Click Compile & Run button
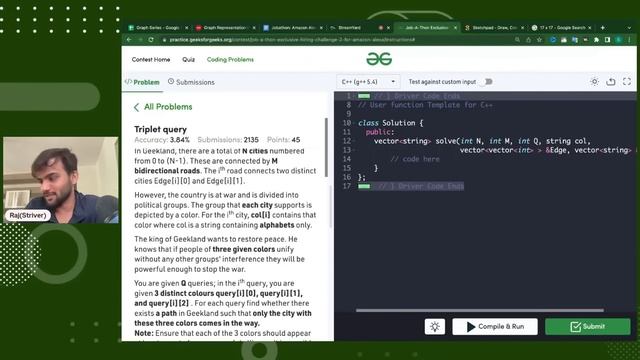The width and height of the screenshot is (640, 360). [495, 327]
